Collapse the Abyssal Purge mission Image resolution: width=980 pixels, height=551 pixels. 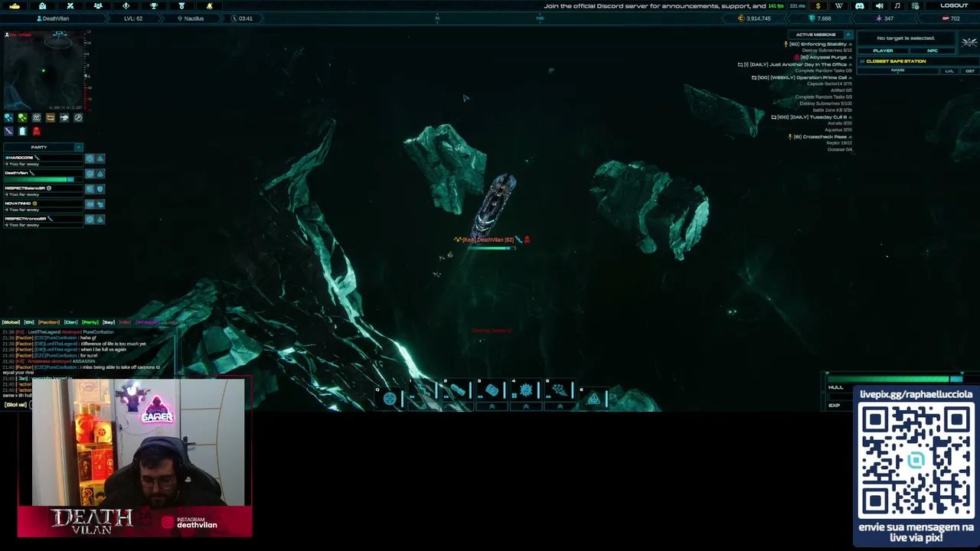[x=851, y=57]
